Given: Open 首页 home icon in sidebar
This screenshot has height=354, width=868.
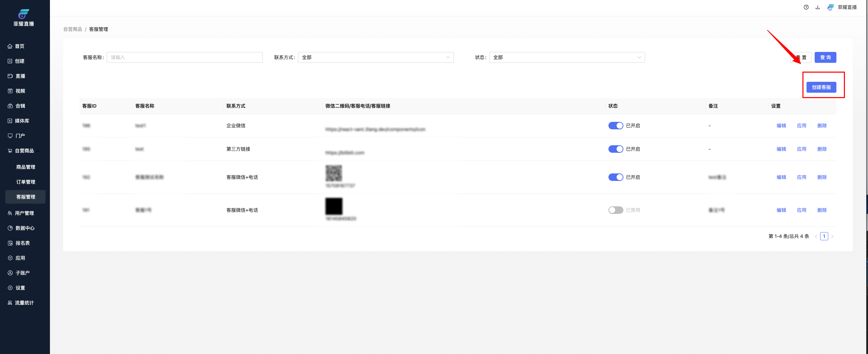Looking at the screenshot, I should 10,46.
